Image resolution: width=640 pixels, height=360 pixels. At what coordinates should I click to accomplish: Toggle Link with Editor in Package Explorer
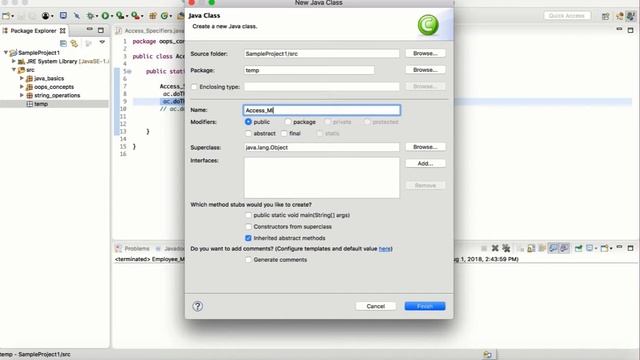(x=74, y=43)
